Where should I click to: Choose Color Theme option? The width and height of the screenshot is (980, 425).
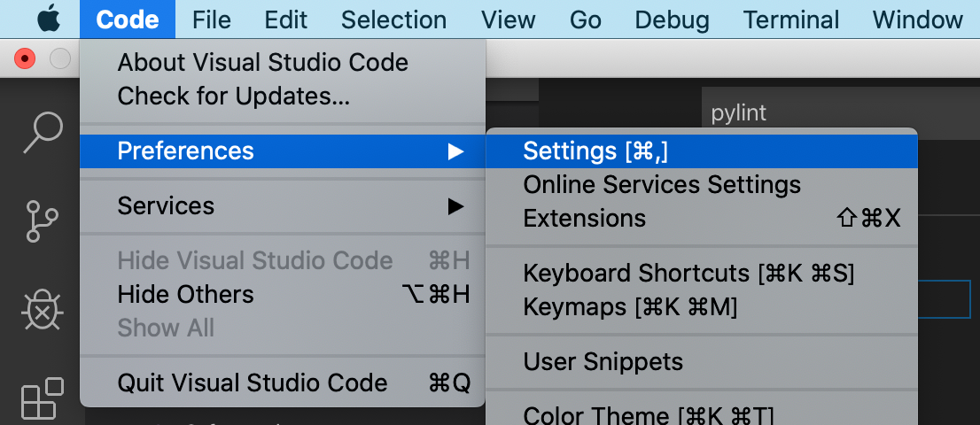649,414
